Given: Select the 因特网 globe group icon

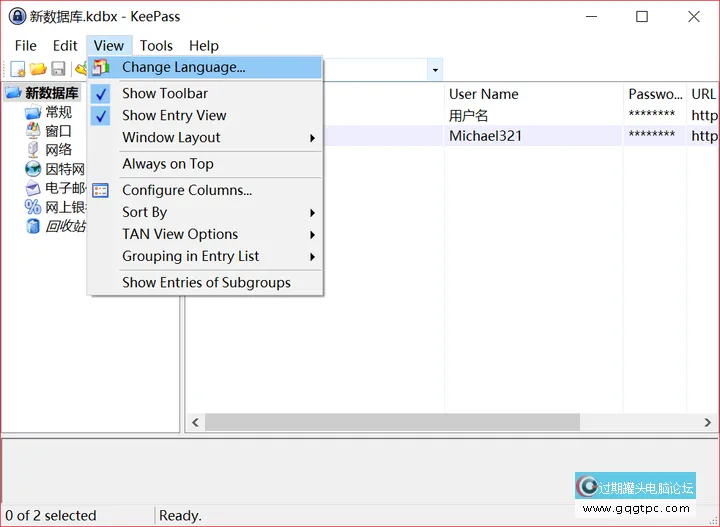Looking at the screenshot, I should 33,169.
